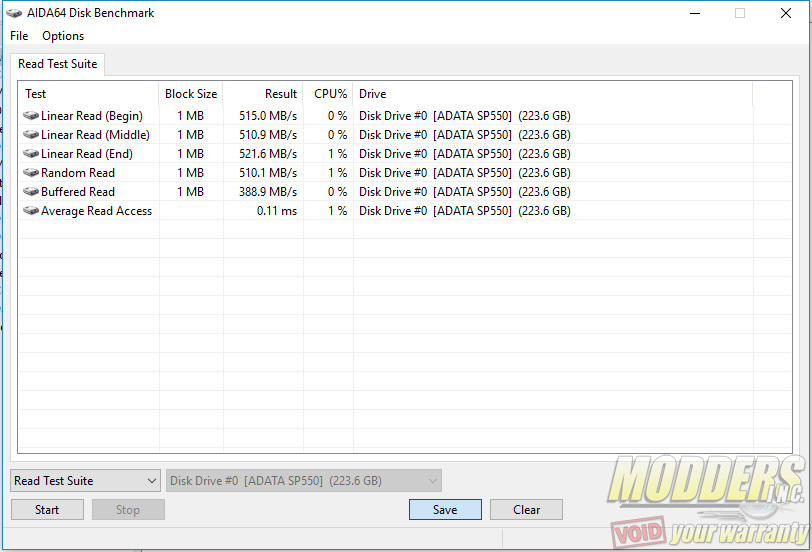
Task: Click the CPU% column header
Action: (328, 94)
